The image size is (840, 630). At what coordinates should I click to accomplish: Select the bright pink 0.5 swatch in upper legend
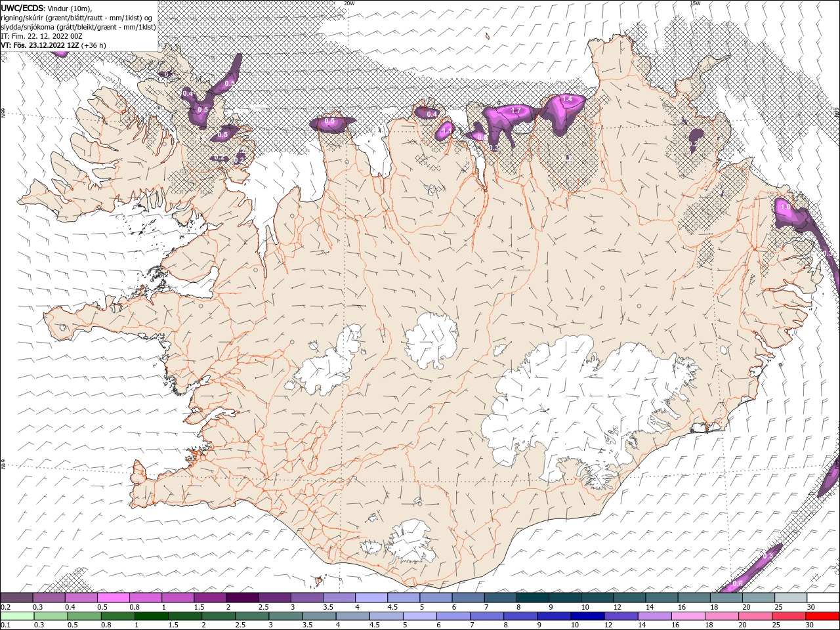113,598
